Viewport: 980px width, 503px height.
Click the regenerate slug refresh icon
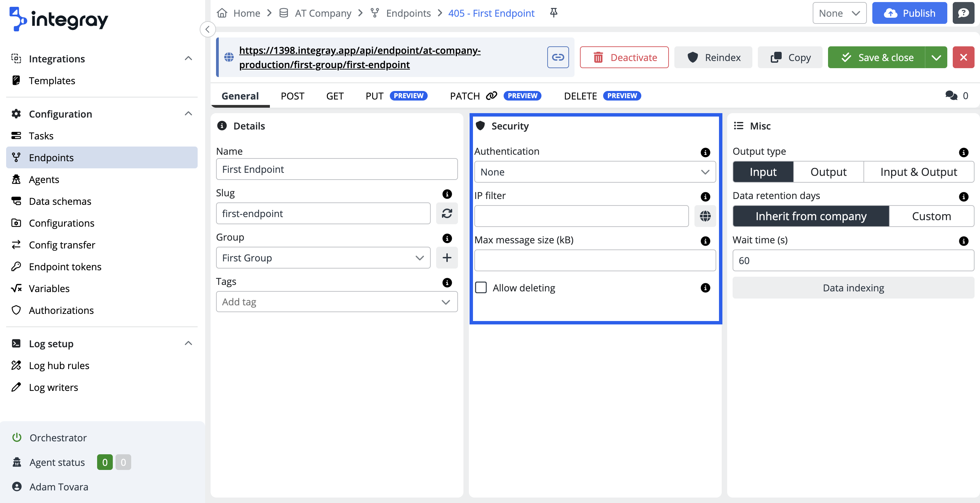tap(447, 213)
